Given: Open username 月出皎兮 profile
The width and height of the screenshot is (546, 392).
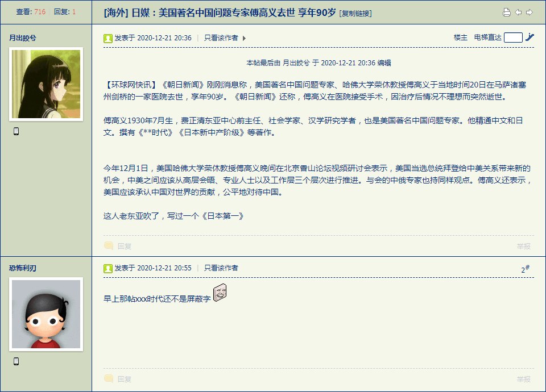Looking at the screenshot, I should pos(23,38).
